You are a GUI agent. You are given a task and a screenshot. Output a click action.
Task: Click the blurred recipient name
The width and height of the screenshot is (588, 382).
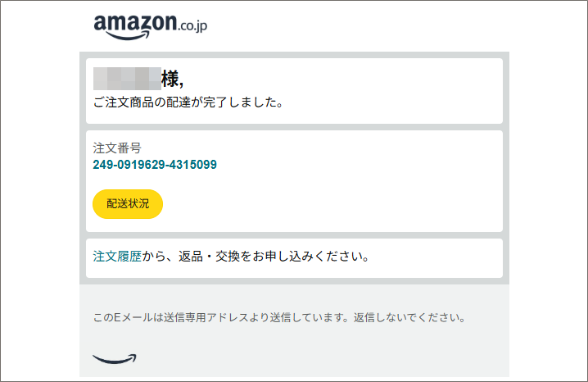(126, 79)
